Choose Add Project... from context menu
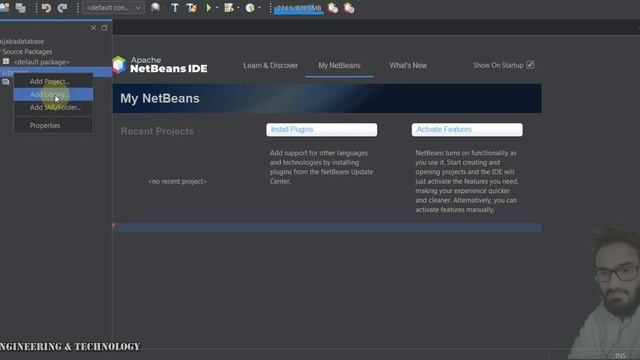The height and width of the screenshot is (360, 640). 53,81
